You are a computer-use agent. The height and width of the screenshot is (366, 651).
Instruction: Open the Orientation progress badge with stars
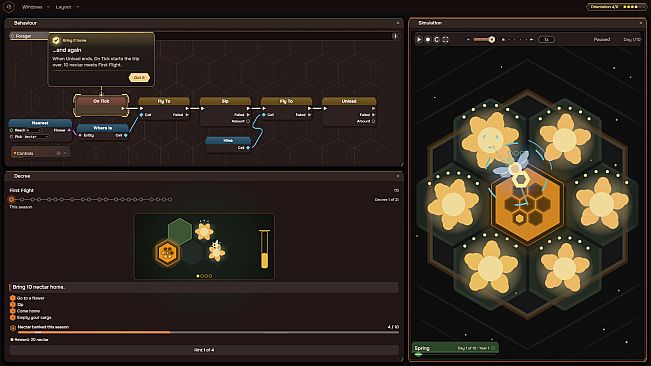click(616, 7)
